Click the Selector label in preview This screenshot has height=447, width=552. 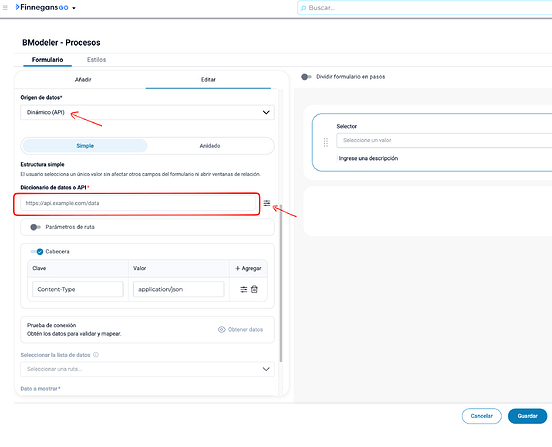(x=347, y=126)
